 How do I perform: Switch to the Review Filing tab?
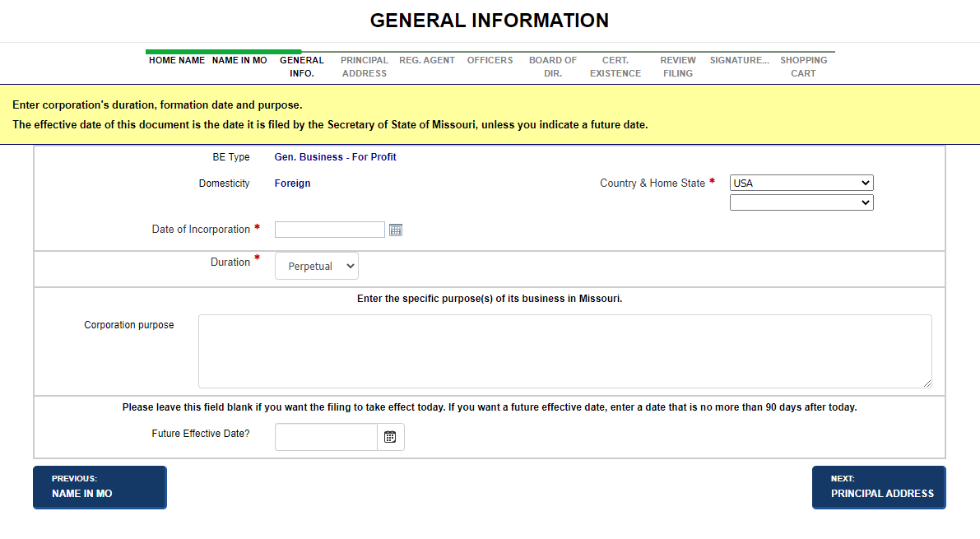click(678, 67)
